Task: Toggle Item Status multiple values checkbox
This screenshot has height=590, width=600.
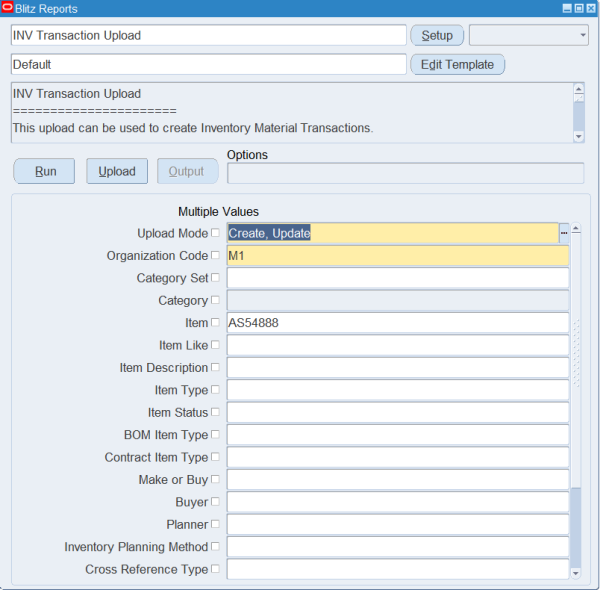Action: [x=215, y=412]
